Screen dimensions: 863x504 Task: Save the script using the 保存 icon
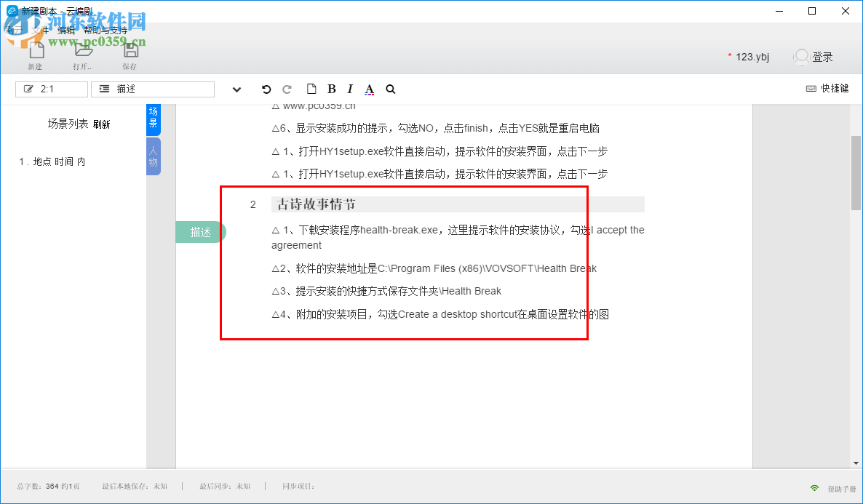tap(130, 51)
